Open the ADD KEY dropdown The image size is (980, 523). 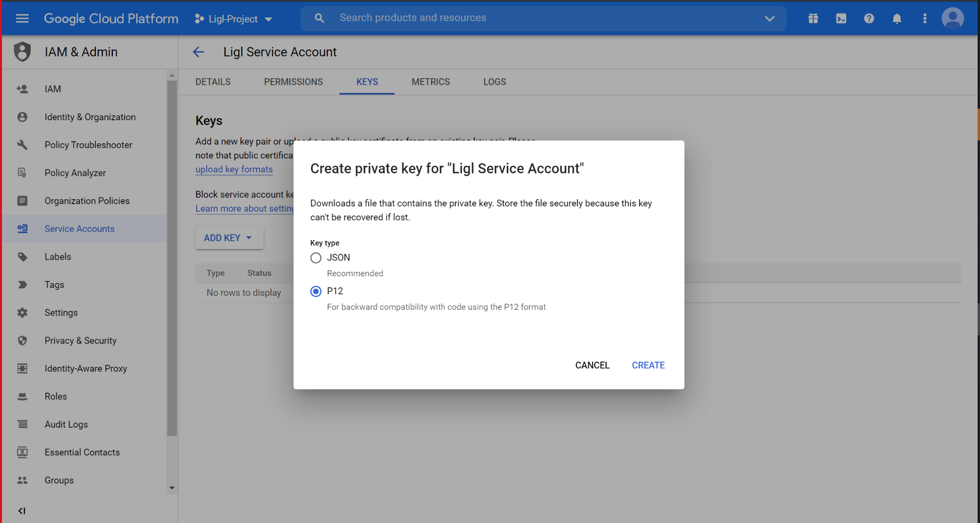(x=229, y=238)
